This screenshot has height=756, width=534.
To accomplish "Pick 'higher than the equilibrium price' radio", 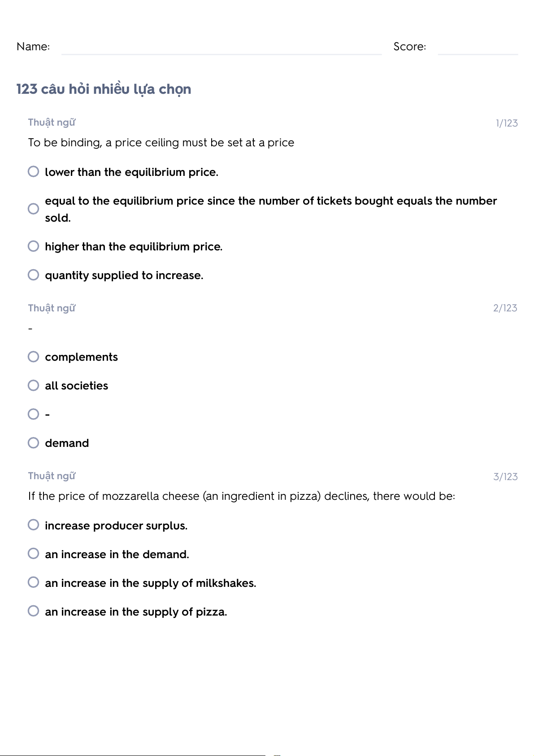I will coord(34,246).
